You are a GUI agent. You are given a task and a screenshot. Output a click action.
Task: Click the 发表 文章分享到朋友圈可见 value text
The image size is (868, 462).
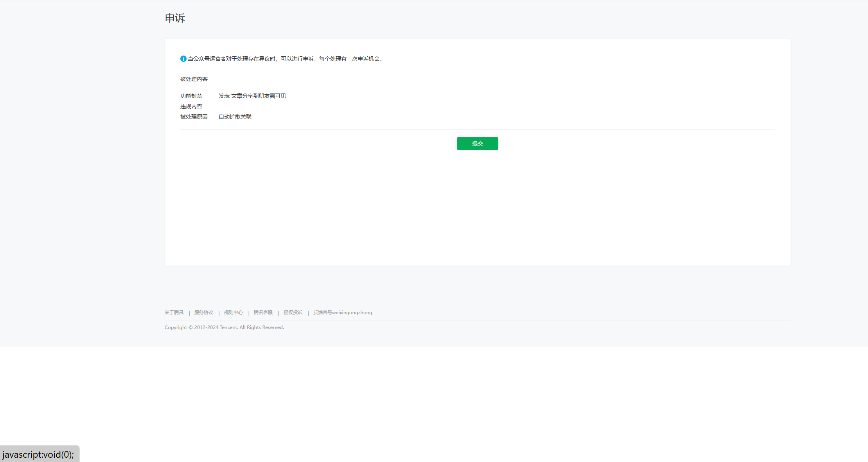[252, 96]
